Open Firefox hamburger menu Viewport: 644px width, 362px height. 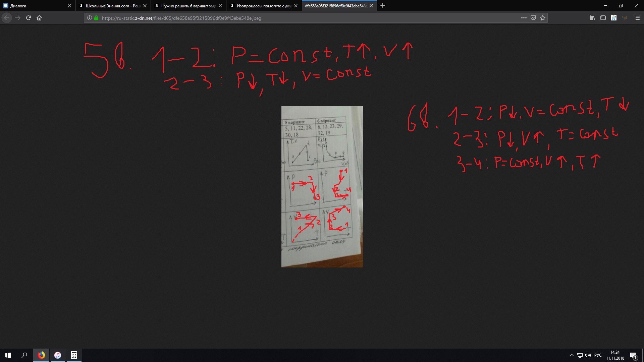coord(638,18)
